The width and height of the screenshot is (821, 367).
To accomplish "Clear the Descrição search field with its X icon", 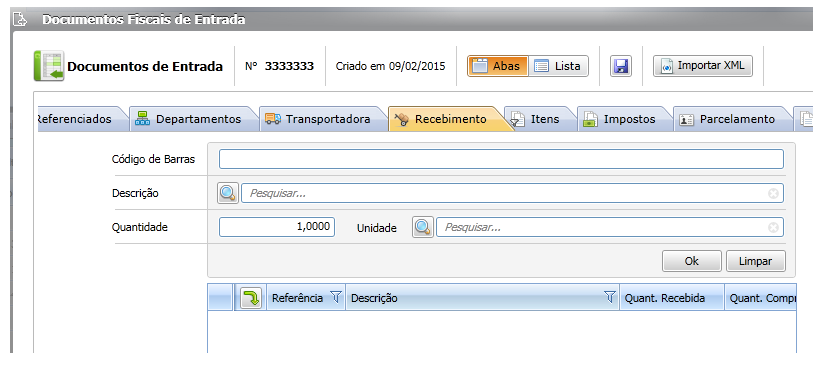I will [773, 194].
